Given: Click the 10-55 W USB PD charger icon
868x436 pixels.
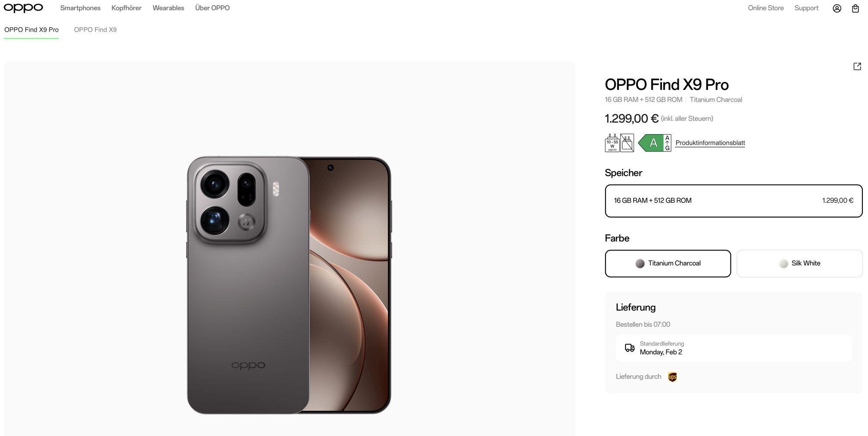Looking at the screenshot, I should 612,143.
